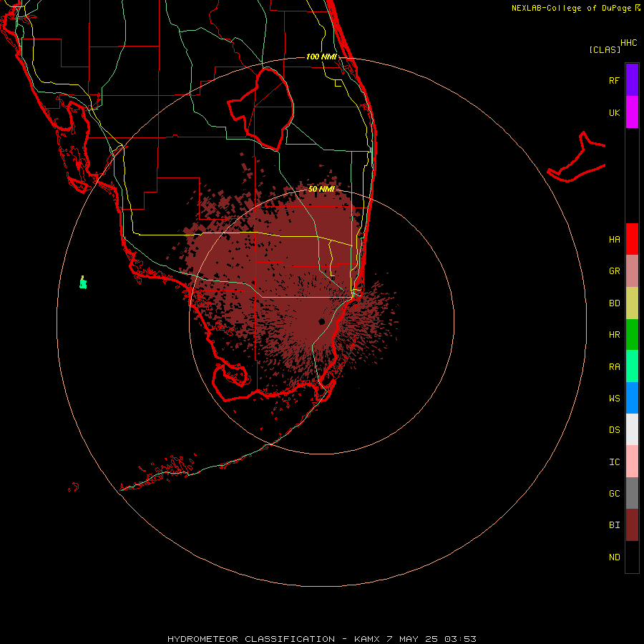Click the DS legend label
The width and height of the screenshot is (644, 644).
[x=614, y=429]
